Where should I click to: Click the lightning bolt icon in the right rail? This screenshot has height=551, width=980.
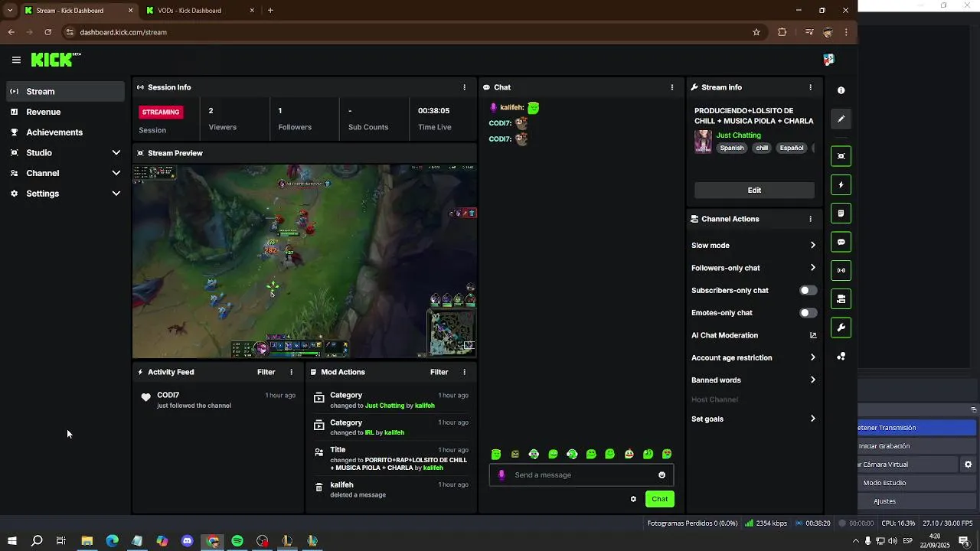tap(841, 185)
